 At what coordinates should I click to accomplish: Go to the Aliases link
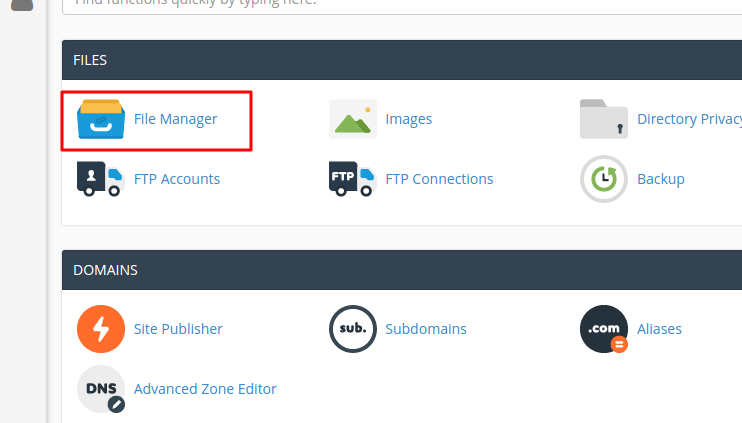pyautogui.click(x=659, y=329)
